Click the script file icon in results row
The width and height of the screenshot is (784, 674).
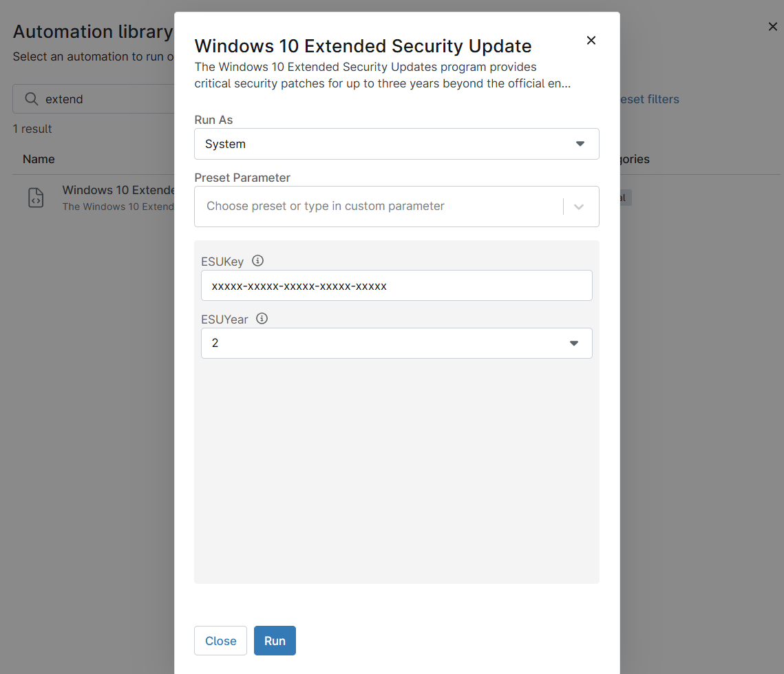point(36,198)
